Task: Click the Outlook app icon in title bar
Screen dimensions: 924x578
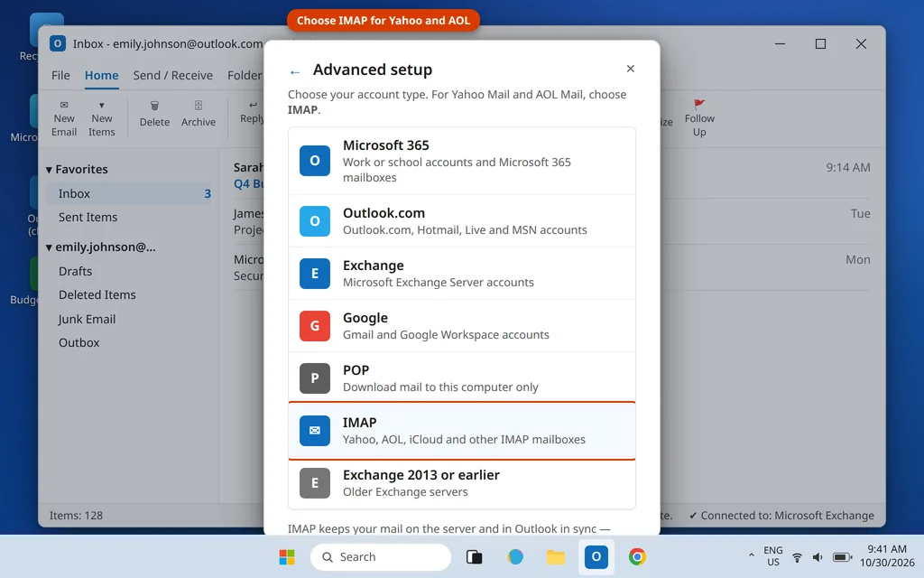Action: (x=58, y=43)
